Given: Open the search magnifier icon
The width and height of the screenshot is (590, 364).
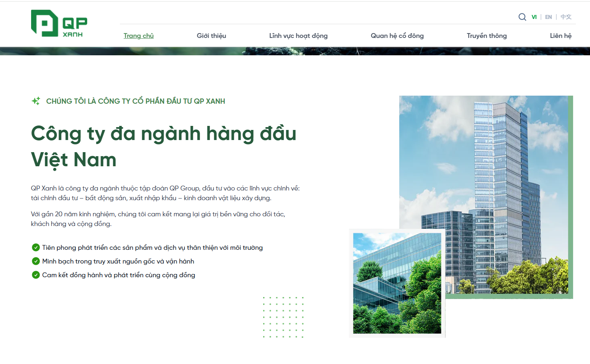Looking at the screenshot, I should click(x=522, y=17).
